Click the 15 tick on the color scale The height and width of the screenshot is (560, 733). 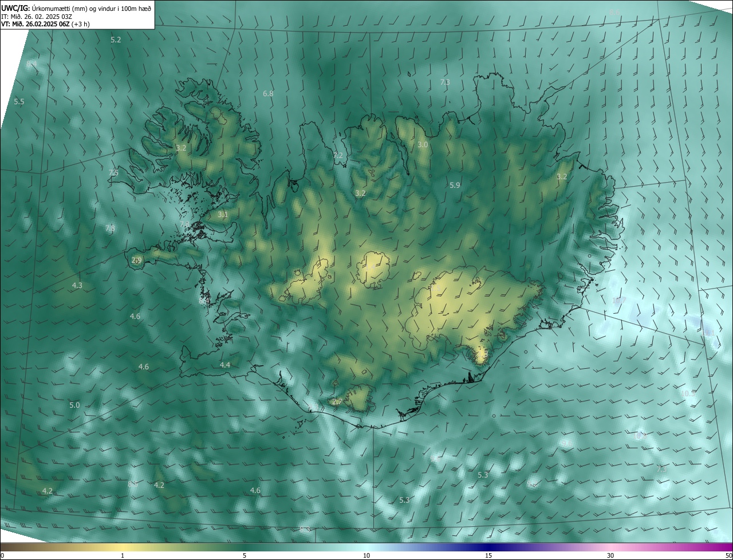[x=488, y=555]
